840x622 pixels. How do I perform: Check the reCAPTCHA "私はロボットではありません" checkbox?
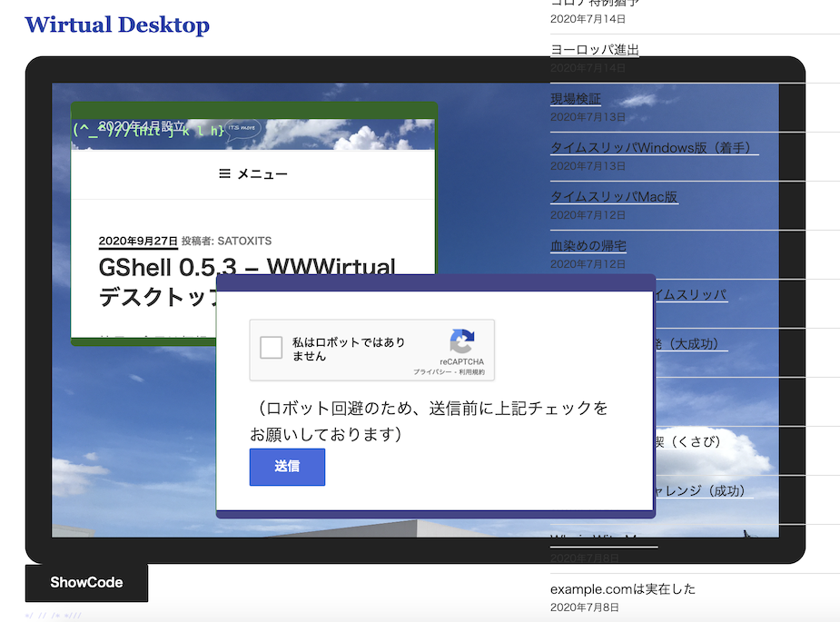272,349
